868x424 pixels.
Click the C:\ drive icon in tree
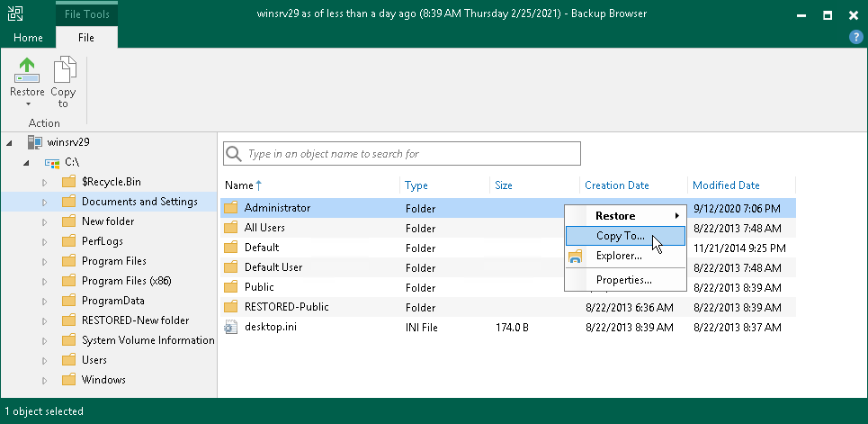pyautogui.click(x=52, y=162)
